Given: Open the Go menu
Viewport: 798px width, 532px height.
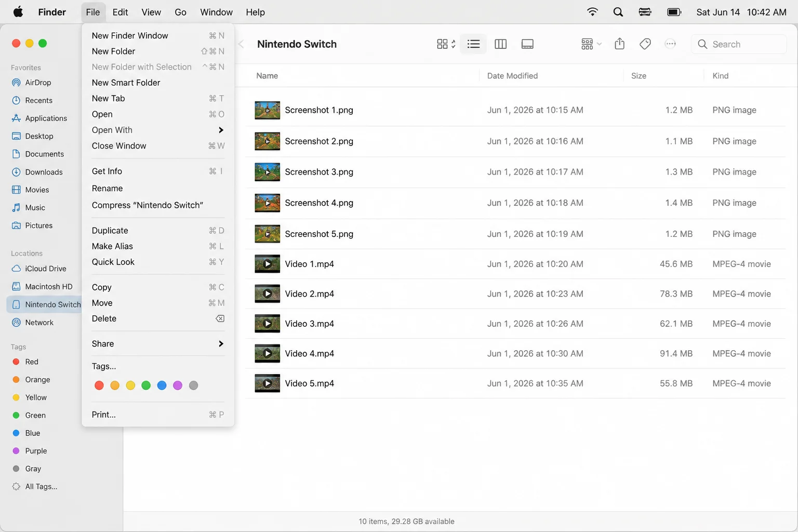Looking at the screenshot, I should [x=180, y=12].
